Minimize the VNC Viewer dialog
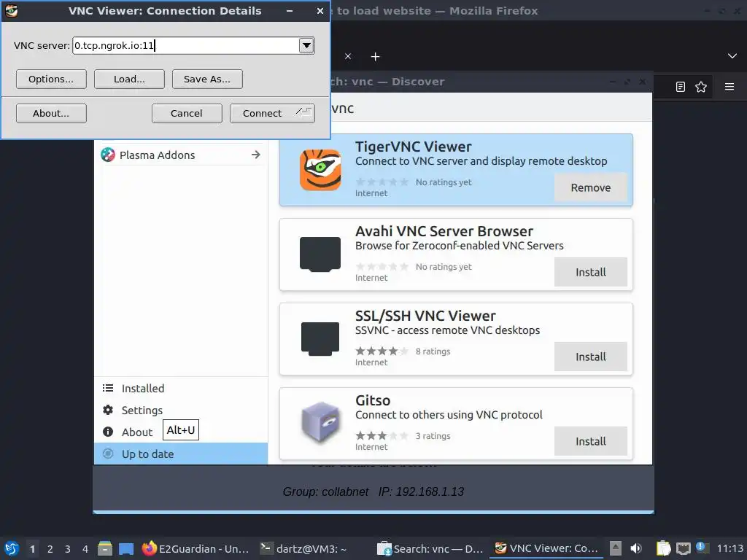The image size is (747, 560). pos(289,10)
